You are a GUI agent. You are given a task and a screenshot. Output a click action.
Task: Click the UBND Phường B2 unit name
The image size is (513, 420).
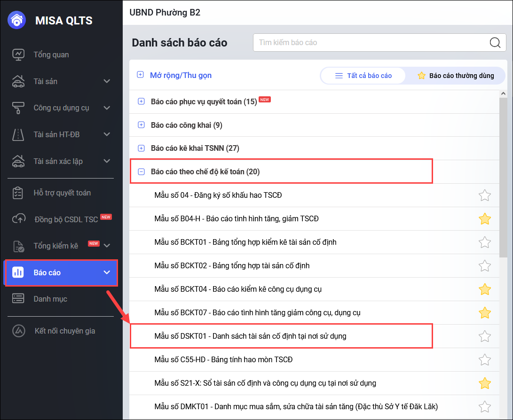165,12
